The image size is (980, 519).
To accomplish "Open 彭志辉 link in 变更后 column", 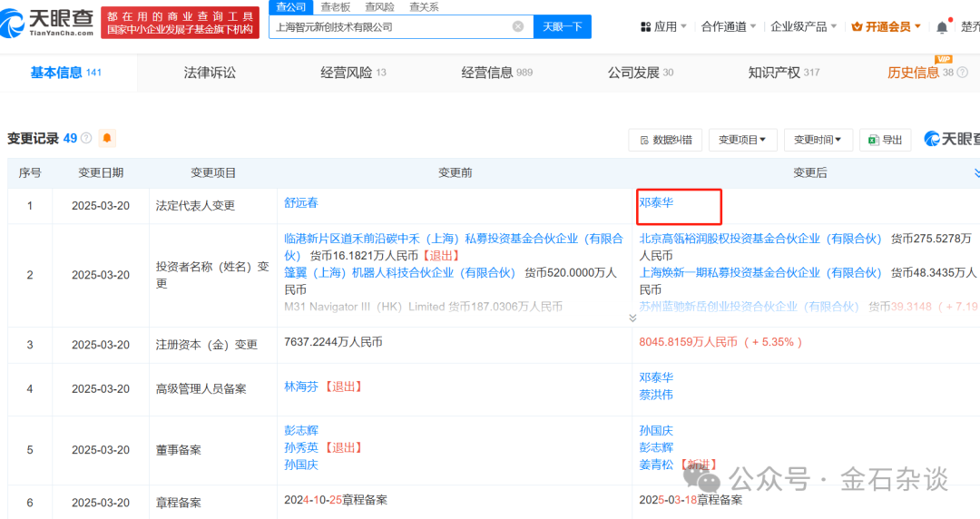I will [656, 447].
